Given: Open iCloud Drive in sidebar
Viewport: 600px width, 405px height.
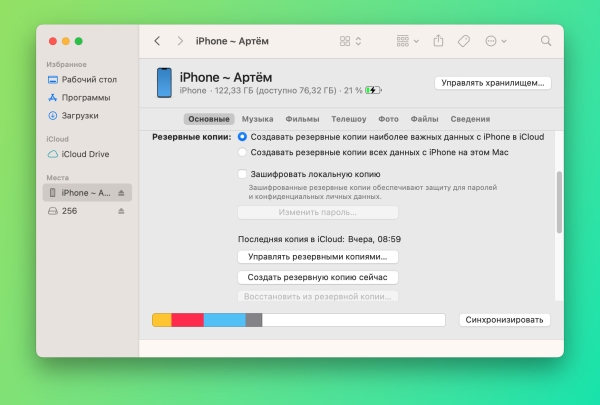Looking at the screenshot, I should click(x=84, y=154).
